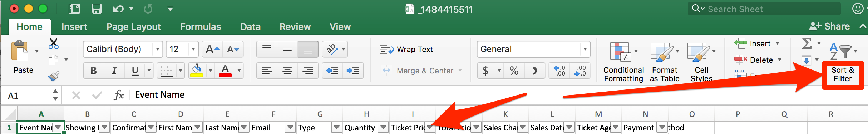Viewport: 868px width, 134px height.
Task: Align text to middle vertically
Action: [x=287, y=49]
